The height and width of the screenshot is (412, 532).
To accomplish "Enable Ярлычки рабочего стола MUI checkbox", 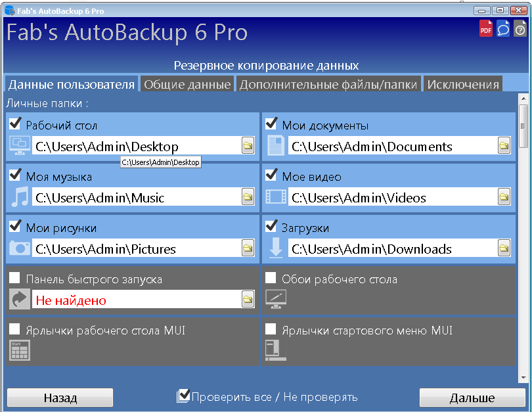I will pyautogui.click(x=14, y=329).
